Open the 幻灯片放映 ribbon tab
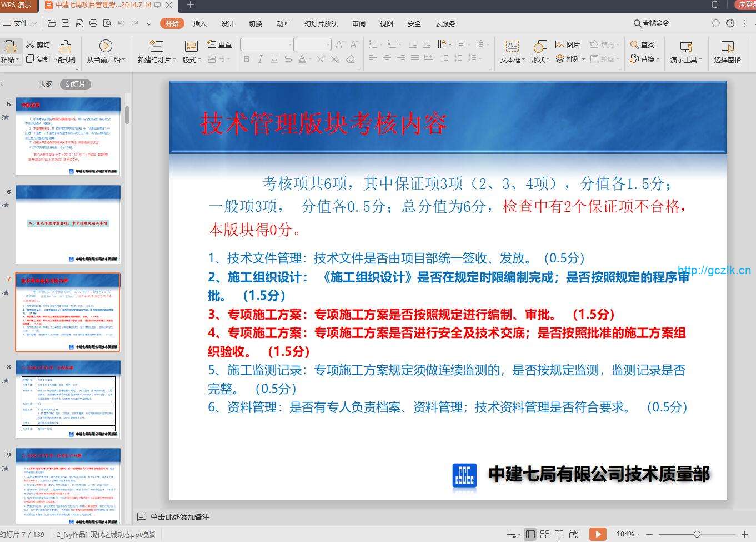The width and height of the screenshot is (756, 542). coord(321,24)
